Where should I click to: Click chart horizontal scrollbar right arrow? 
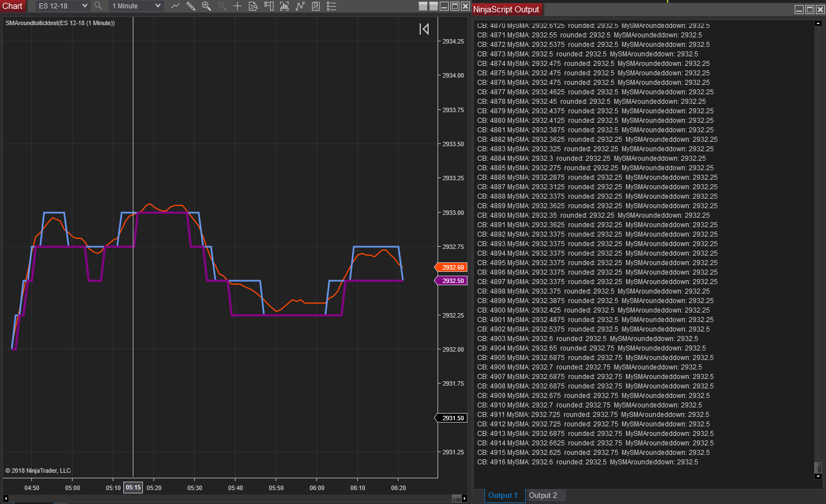click(465, 498)
